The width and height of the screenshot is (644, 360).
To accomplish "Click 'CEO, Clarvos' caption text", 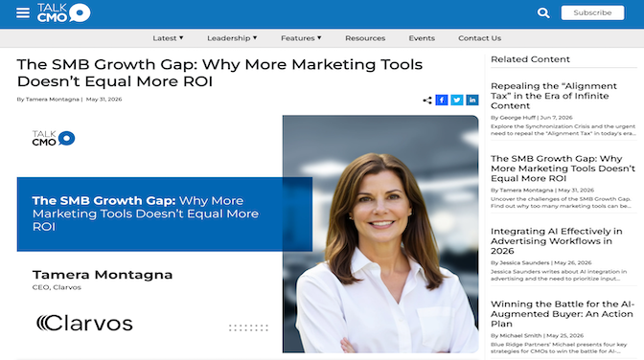I will 57,287.
